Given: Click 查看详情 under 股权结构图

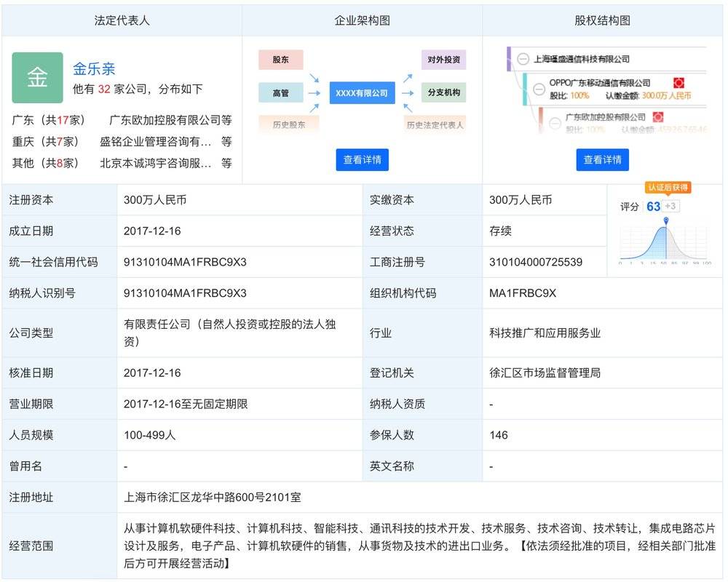Looking at the screenshot, I should [x=602, y=160].
